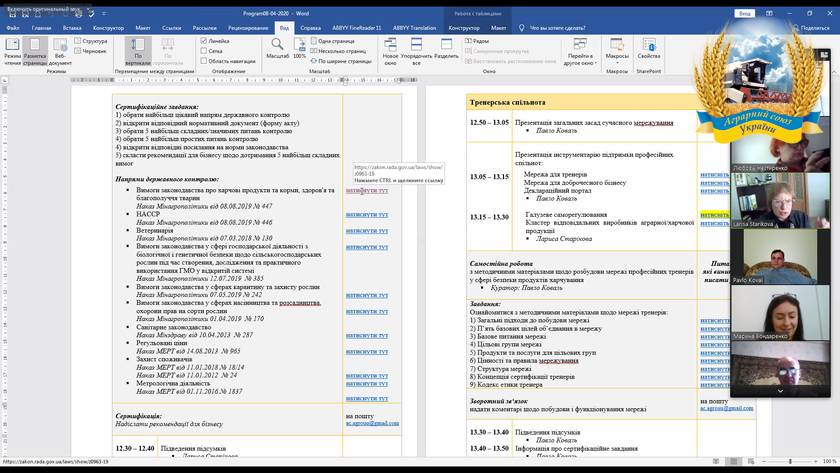This screenshot has height=473, width=840.
Task: Choose Несколько страниц zoom option
Action: pos(338,51)
